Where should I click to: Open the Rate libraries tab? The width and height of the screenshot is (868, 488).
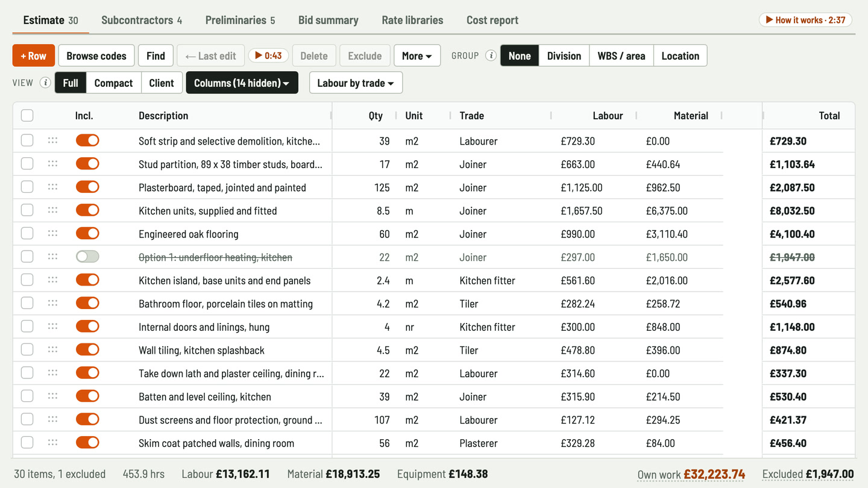tap(412, 20)
